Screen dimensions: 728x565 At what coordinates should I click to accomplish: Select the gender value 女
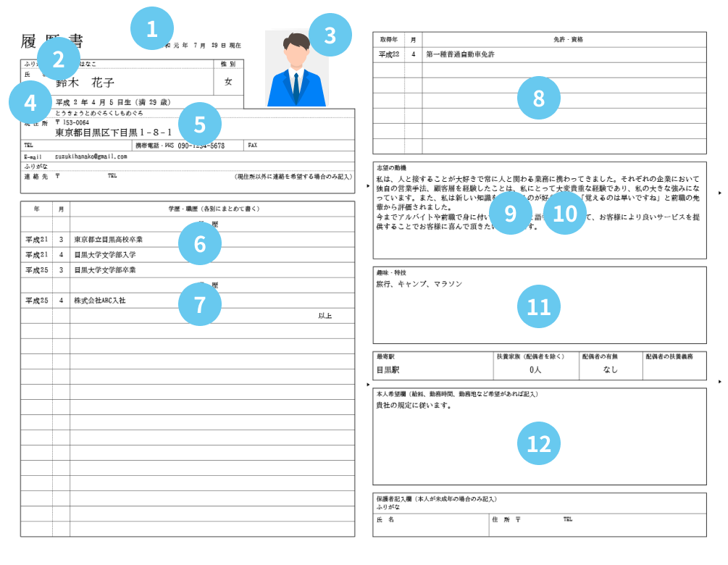[x=228, y=82]
